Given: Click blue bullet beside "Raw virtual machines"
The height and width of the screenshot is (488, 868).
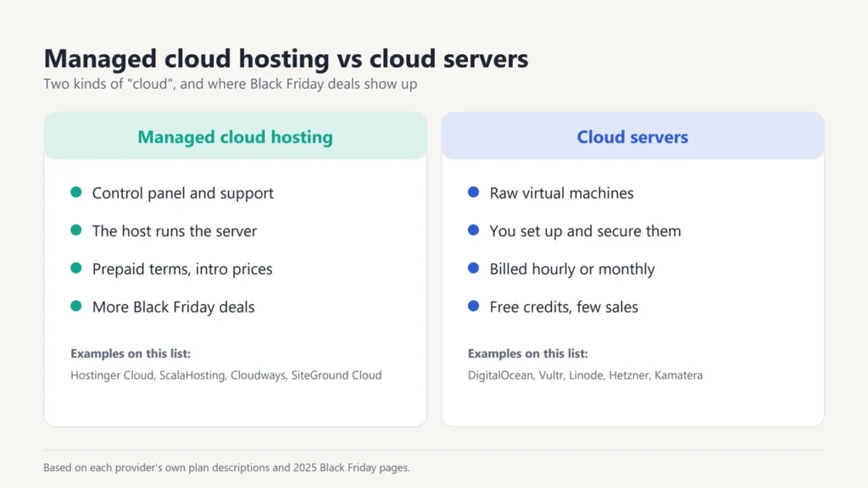Looking at the screenshot, I should tap(473, 192).
